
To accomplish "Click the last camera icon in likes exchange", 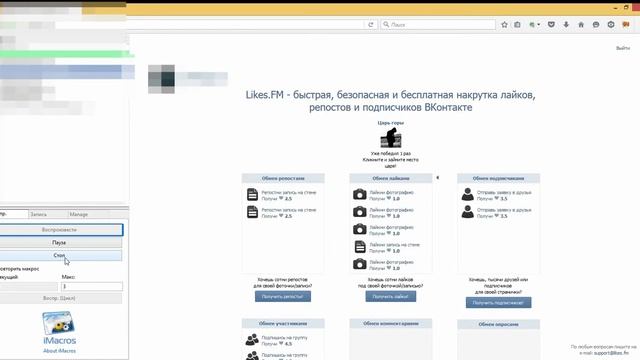I will tap(360, 264).
